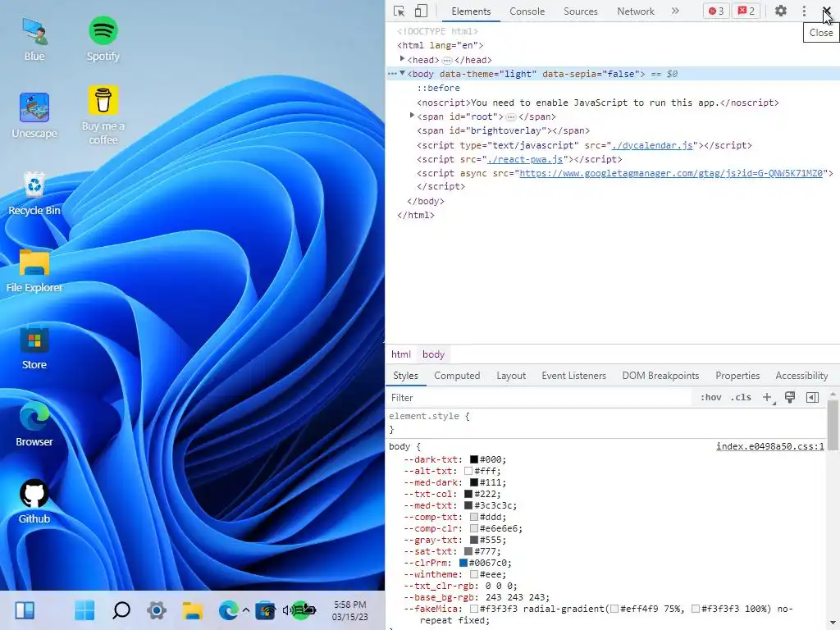Click the --alt-txt white color swatch

(468, 472)
